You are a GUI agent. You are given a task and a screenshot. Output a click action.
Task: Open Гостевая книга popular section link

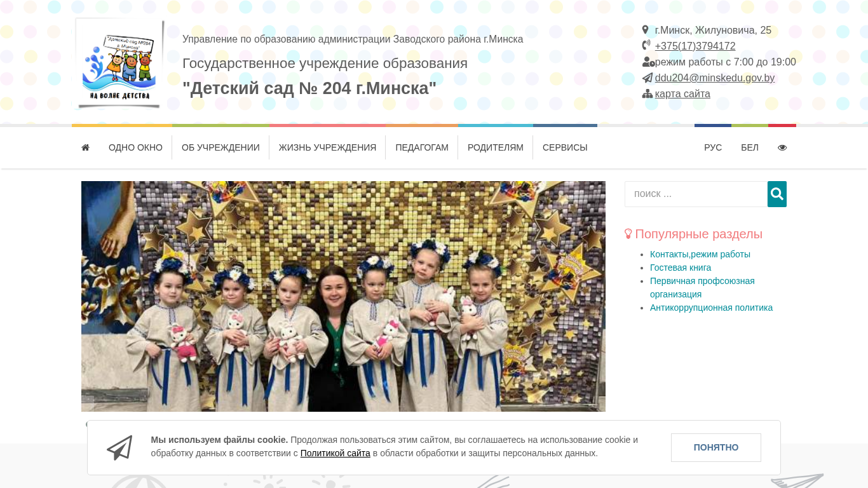tap(681, 268)
